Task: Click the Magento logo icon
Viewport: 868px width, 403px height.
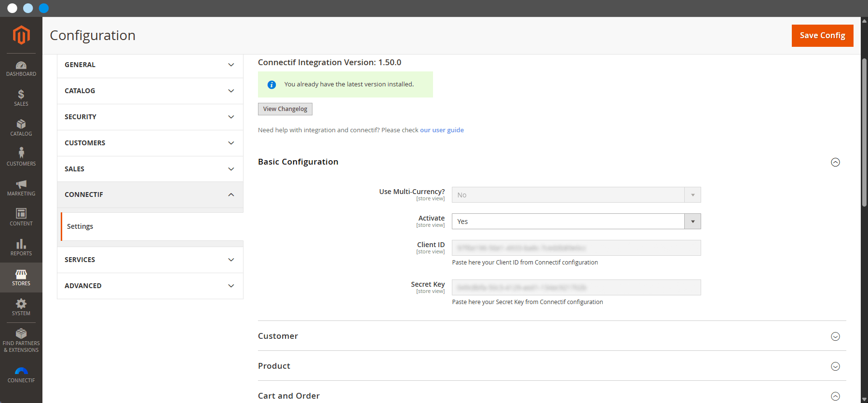Action: pos(21,35)
